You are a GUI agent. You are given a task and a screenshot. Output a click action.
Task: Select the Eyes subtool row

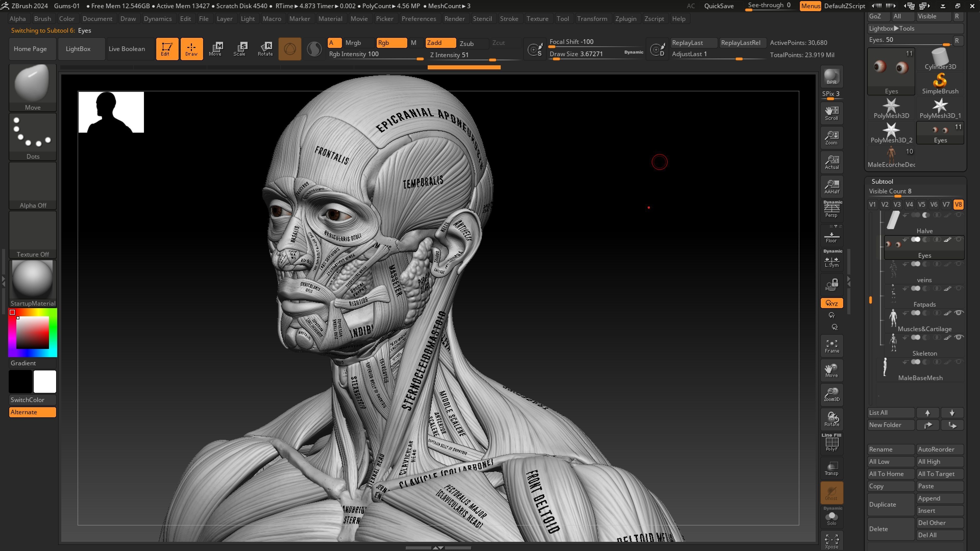click(924, 247)
